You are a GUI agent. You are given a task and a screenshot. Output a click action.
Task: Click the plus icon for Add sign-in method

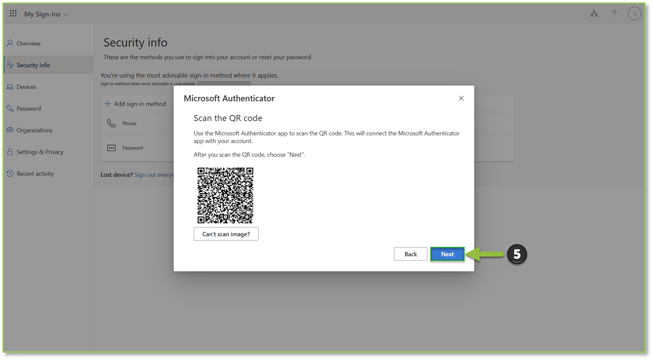point(107,104)
